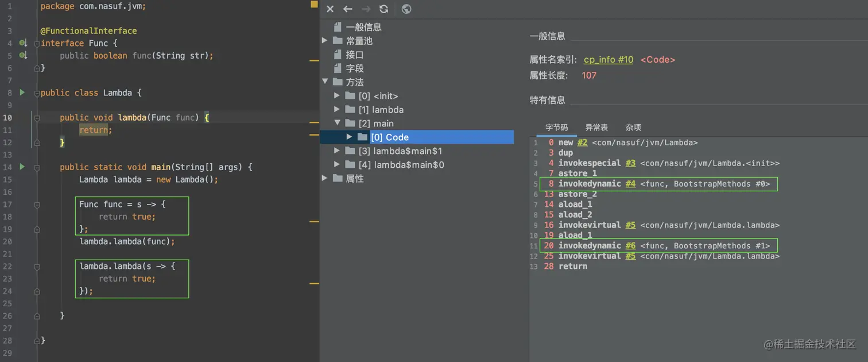
Task: Click the yellow inspection indicator square
Action: coord(314,4)
